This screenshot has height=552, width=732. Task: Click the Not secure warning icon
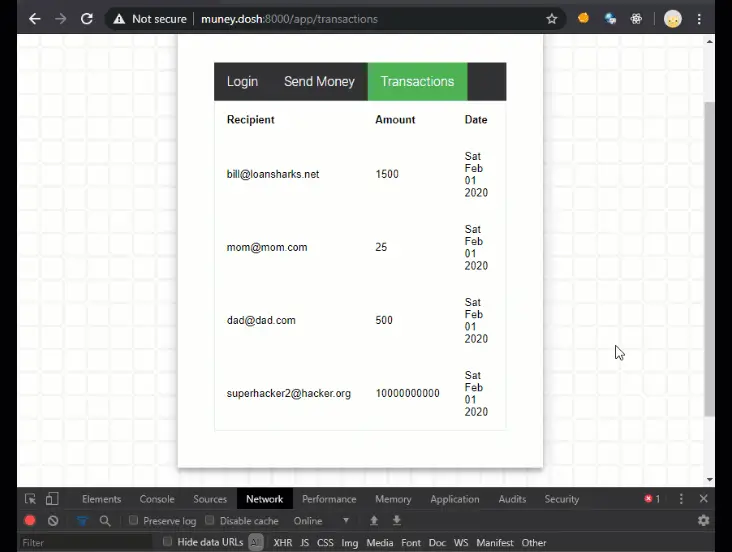pos(119,19)
